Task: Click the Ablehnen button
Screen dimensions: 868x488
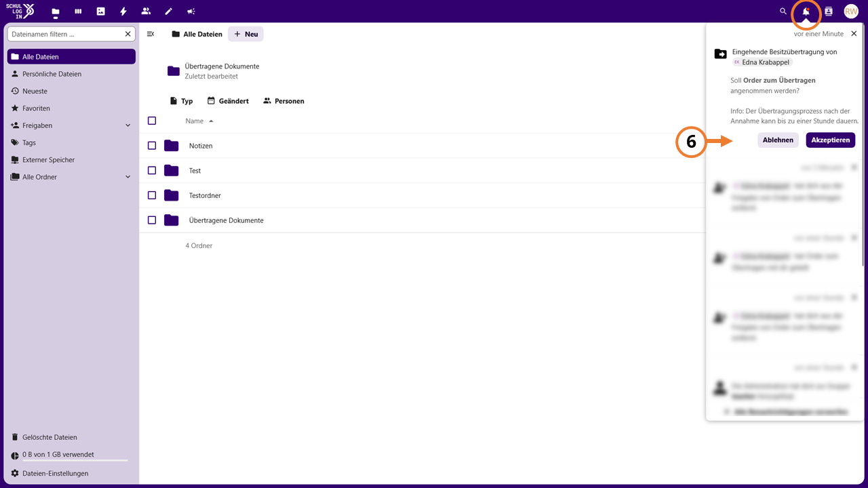Action: coord(778,140)
